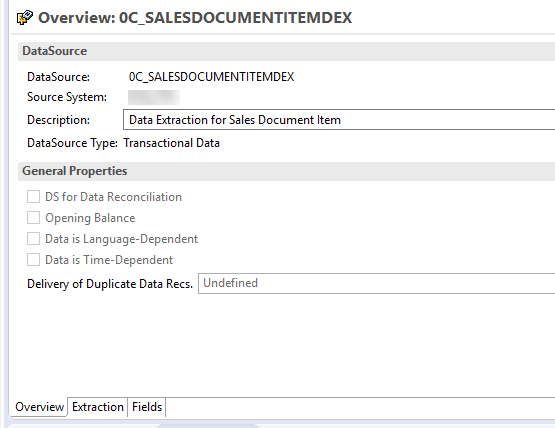
Task: Collapse the General Properties section header
Action: [x=75, y=171]
